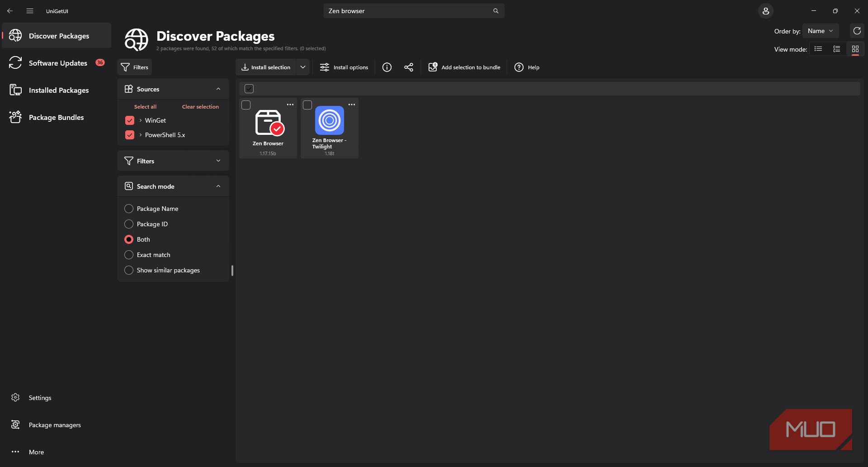868x467 pixels.
Task: Open Software Updates page
Action: 57,63
